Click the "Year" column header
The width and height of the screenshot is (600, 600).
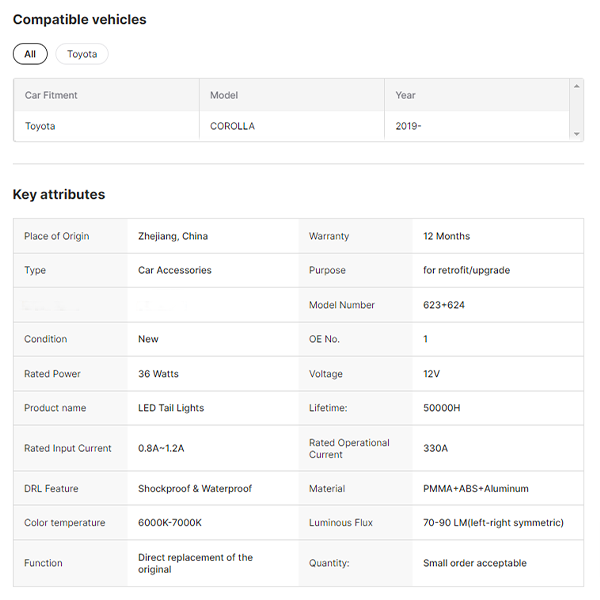pos(405,95)
